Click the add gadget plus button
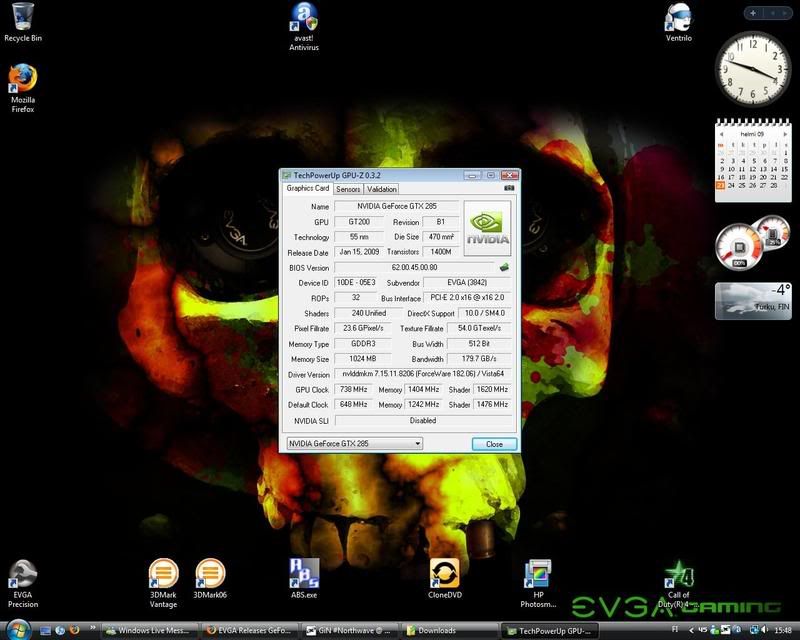Viewport: 800px width, 640px height. (x=753, y=13)
